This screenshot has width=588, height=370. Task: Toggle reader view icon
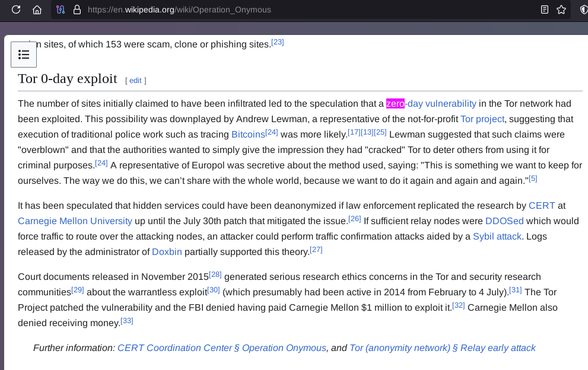pos(545,9)
